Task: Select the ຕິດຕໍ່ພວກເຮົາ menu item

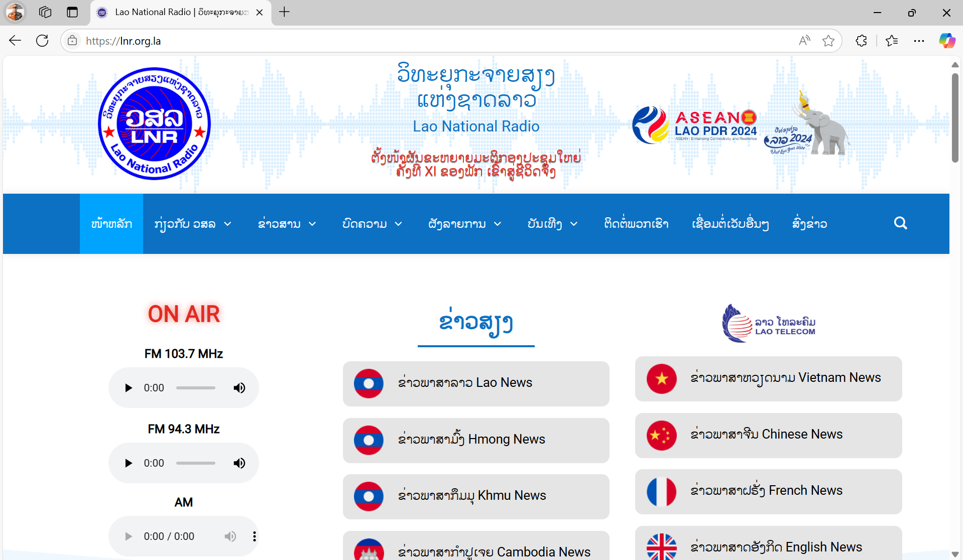Action: click(636, 224)
